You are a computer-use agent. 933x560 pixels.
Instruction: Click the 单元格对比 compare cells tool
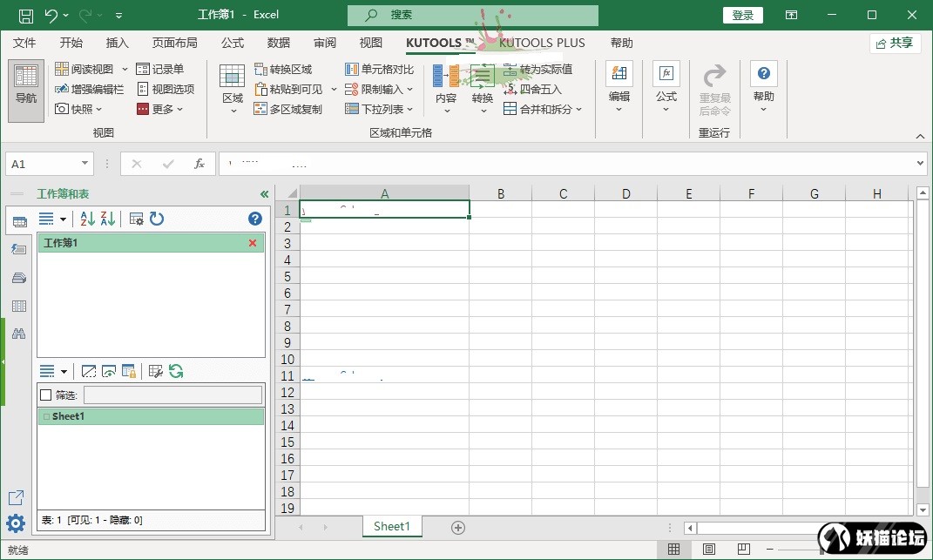(x=380, y=70)
